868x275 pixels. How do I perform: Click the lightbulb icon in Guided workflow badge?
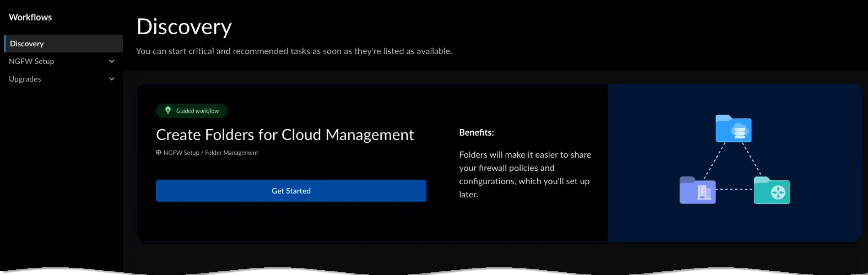pyautogui.click(x=168, y=110)
